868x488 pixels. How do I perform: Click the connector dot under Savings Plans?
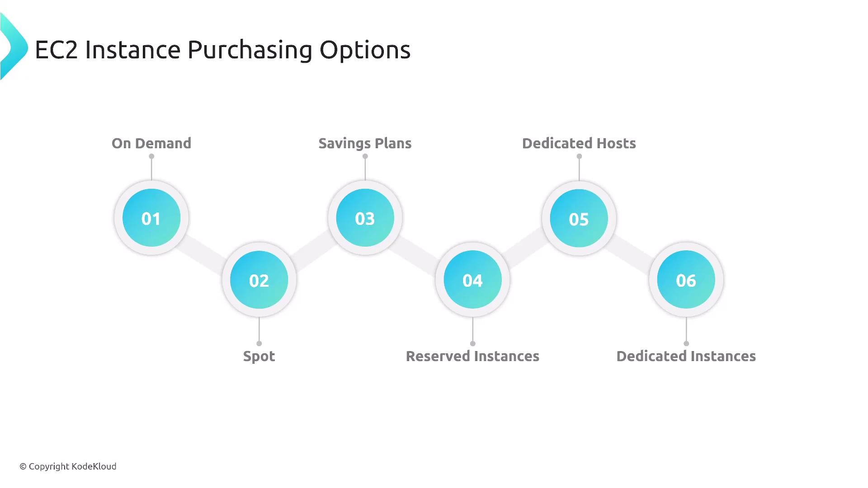point(365,156)
